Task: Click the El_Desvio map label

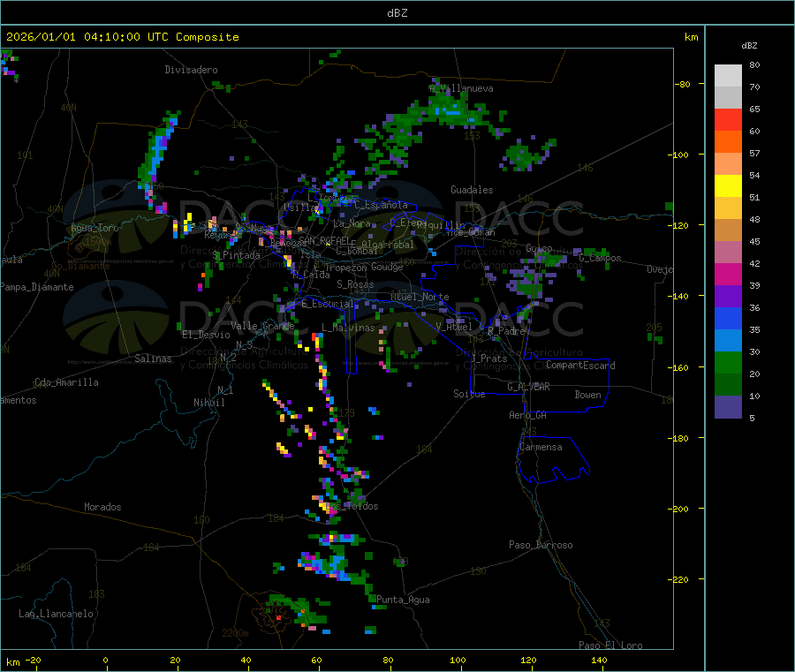Action: point(207,335)
